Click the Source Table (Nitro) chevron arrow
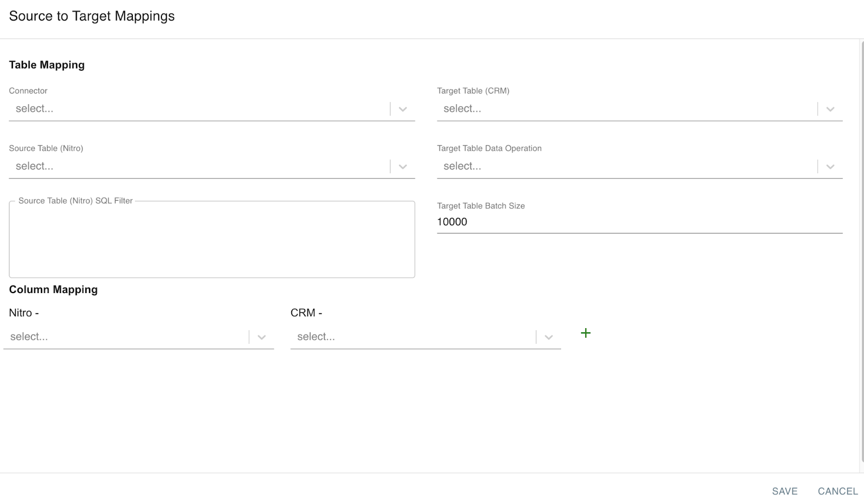The width and height of the screenshot is (864, 504). pos(402,167)
